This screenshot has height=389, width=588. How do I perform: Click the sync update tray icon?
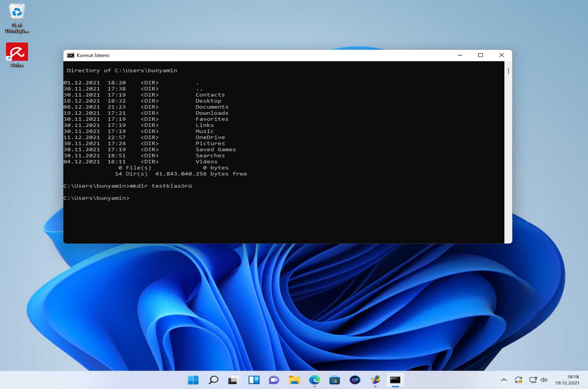point(519,380)
